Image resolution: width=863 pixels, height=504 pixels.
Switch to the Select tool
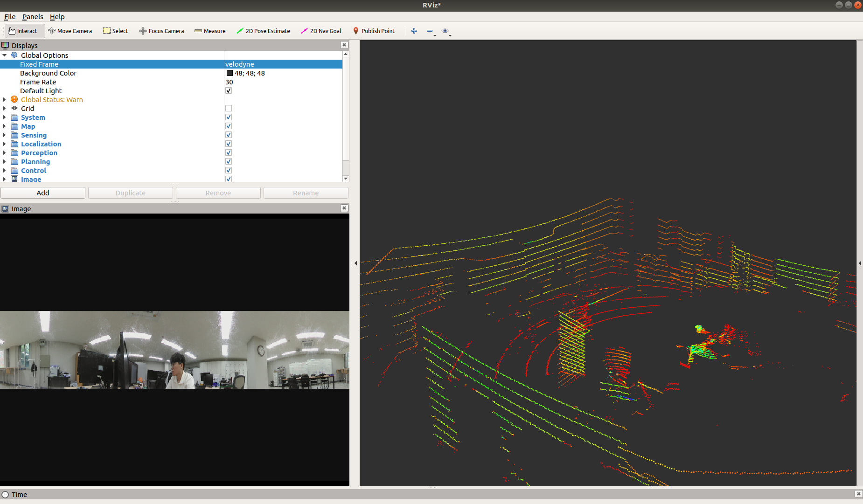click(x=115, y=31)
